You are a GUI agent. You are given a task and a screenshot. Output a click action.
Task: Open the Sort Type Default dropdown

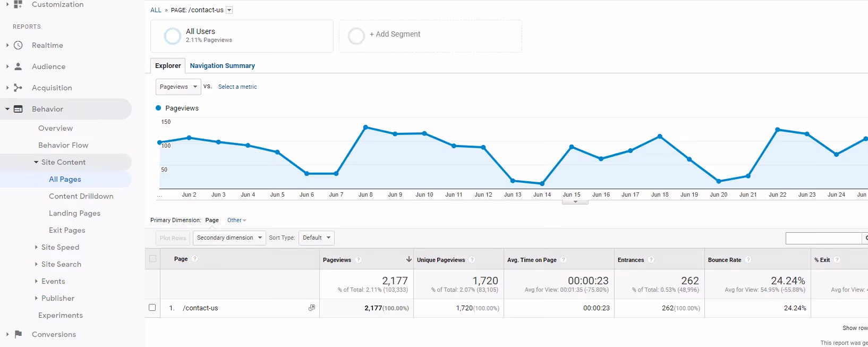(317, 238)
